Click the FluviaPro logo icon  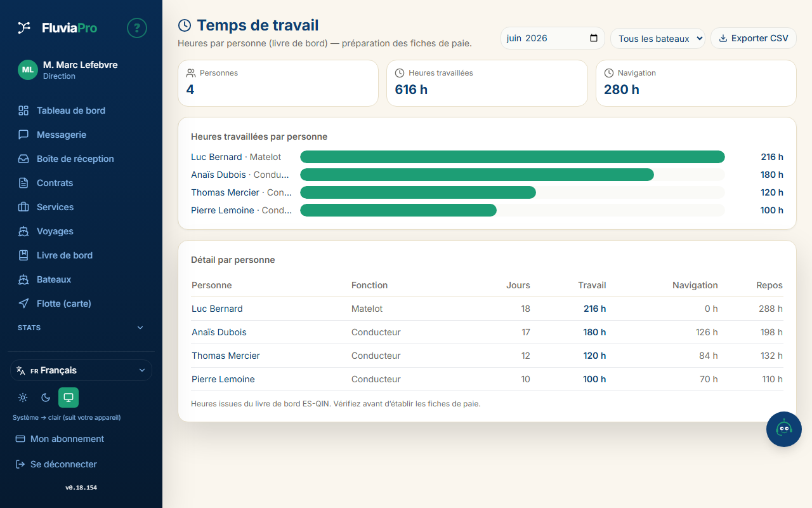[24, 28]
